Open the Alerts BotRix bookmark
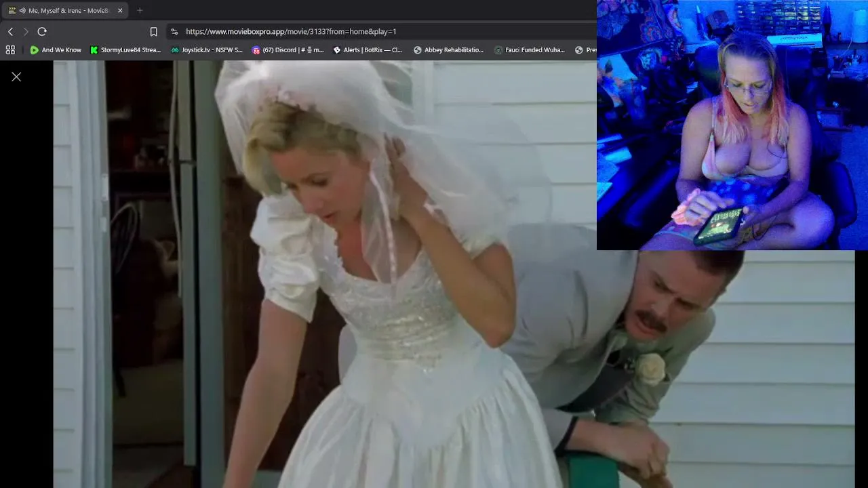The height and width of the screenshot is (488, 868). [x=368, y=50]
